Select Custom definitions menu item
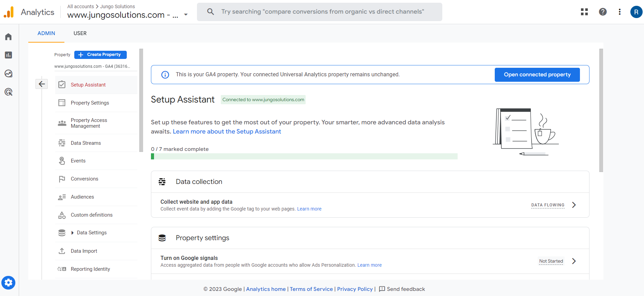Screen dimensions: 644x296 point(96,215)
